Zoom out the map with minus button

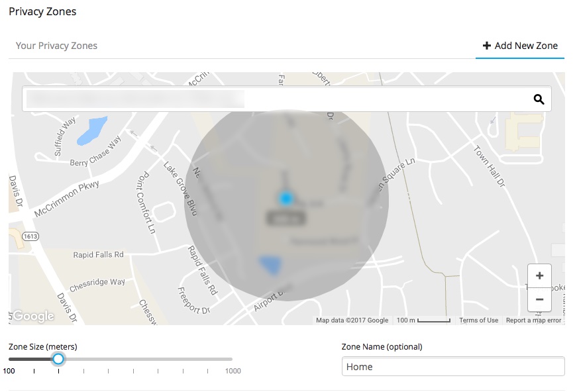(539, 299)
